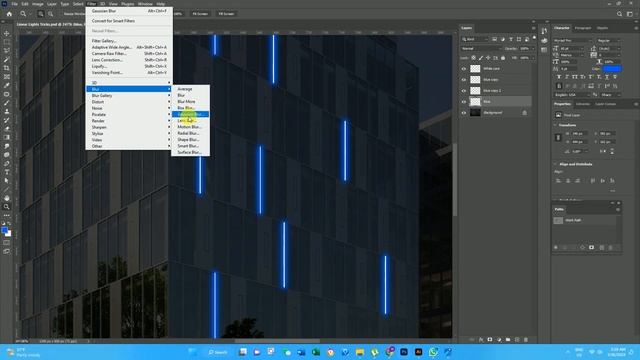Image resolution: width=640 pixels, height=360 pixels.
Task: Choose Motion Blur from Blur submenu
Action: point(190,127)
